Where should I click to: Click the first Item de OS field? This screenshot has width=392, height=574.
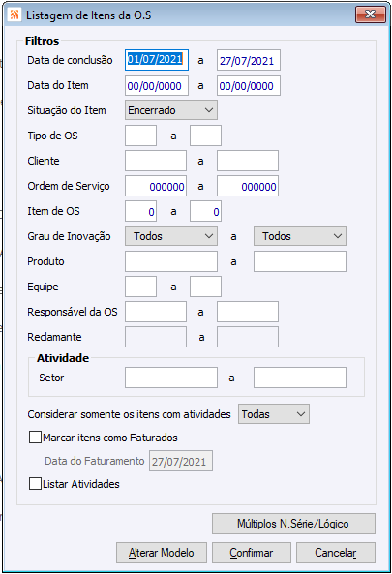pyautogui.click(x=141, y=211)
